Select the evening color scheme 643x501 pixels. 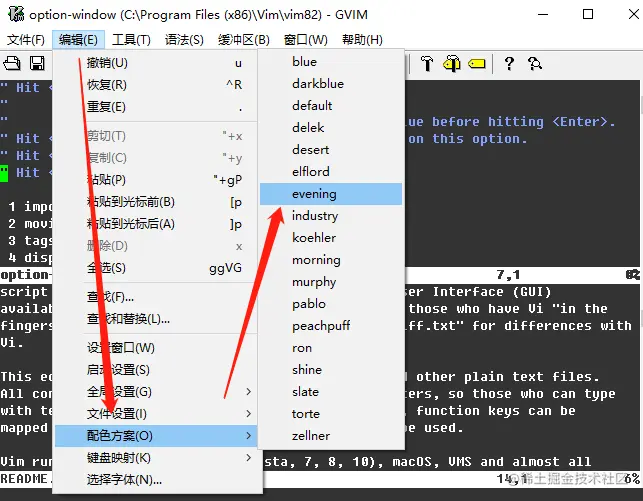coord(331,194)
